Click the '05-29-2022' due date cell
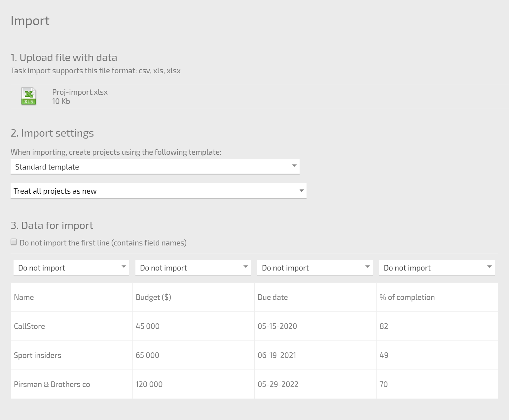Viewport: 509px width, 420px height. [315, 384]
